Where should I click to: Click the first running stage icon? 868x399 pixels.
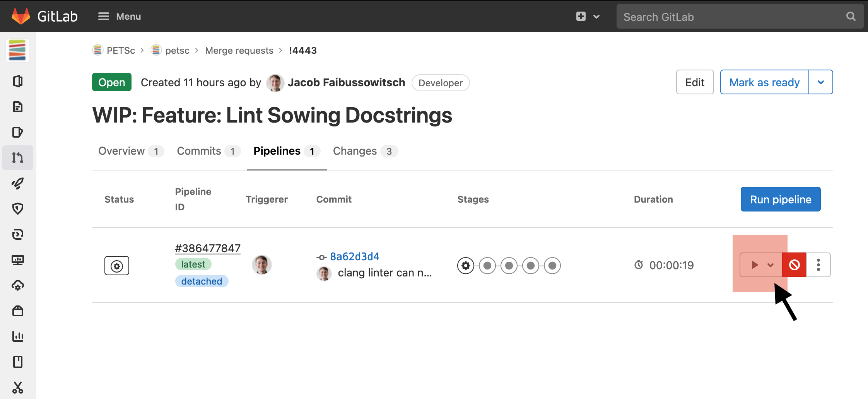click(x=466, y=266)
